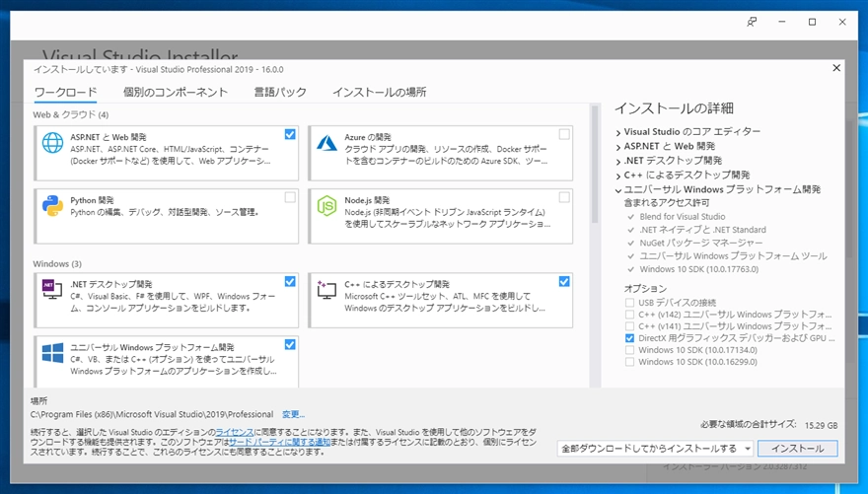Click the Azure development logo icon
The height and width of the screenshot is (494, 868).
coord(326,143)
